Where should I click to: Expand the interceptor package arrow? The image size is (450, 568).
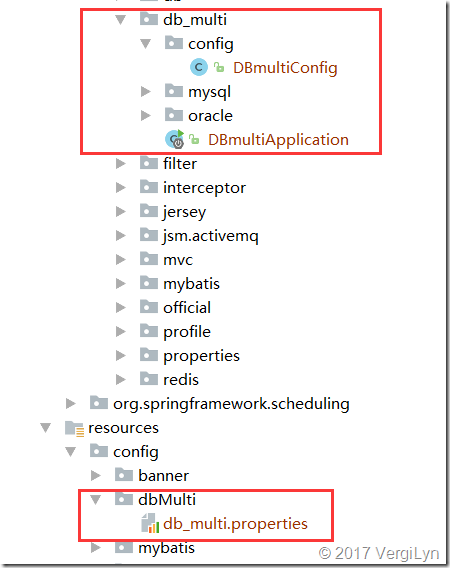(x=121, y=188)
